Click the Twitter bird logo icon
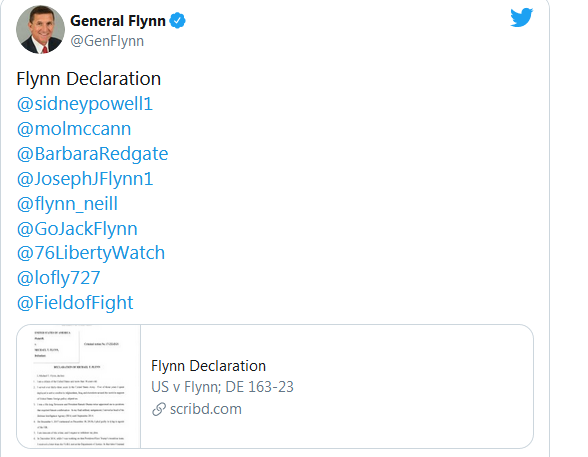Viewport: 588px width, 457px height. [522, 17]
